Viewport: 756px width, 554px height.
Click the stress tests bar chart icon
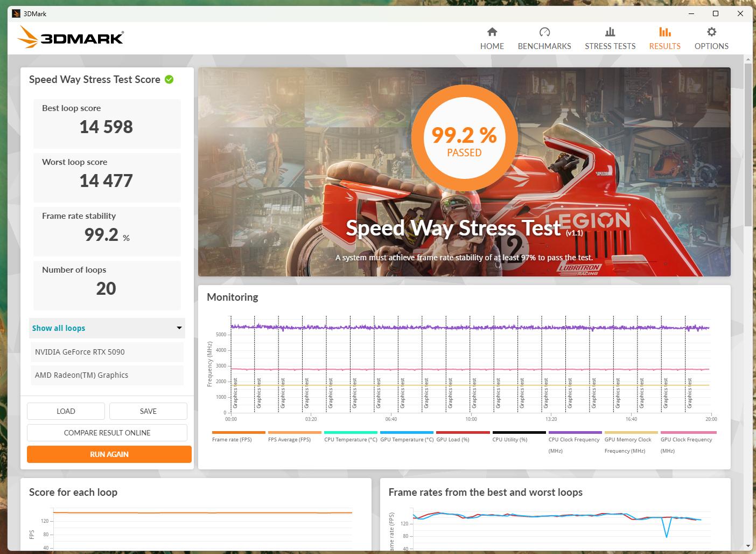point(610,32)
